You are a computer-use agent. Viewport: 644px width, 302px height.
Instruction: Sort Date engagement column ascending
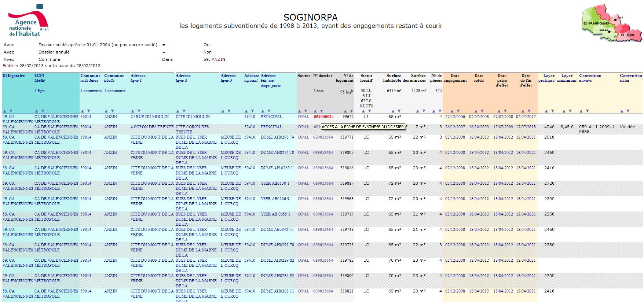click(452, 111)
